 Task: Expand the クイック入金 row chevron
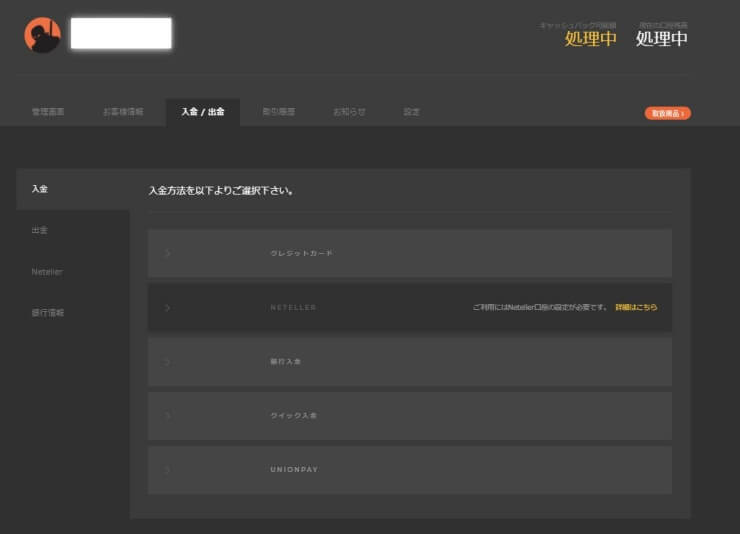click(167, 416)
